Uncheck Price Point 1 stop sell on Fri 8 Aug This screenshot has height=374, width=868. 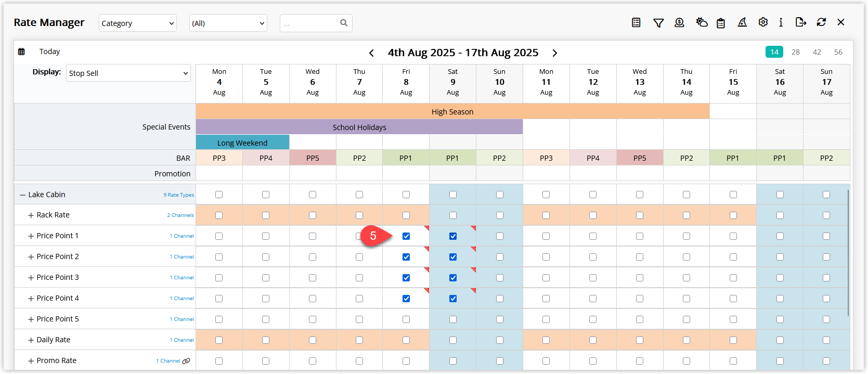pyautogui.click(x=406, y=236)
